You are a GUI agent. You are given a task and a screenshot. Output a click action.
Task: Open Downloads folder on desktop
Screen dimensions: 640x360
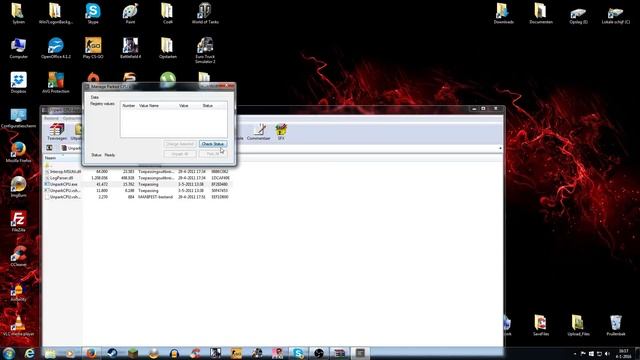[503, 13]
